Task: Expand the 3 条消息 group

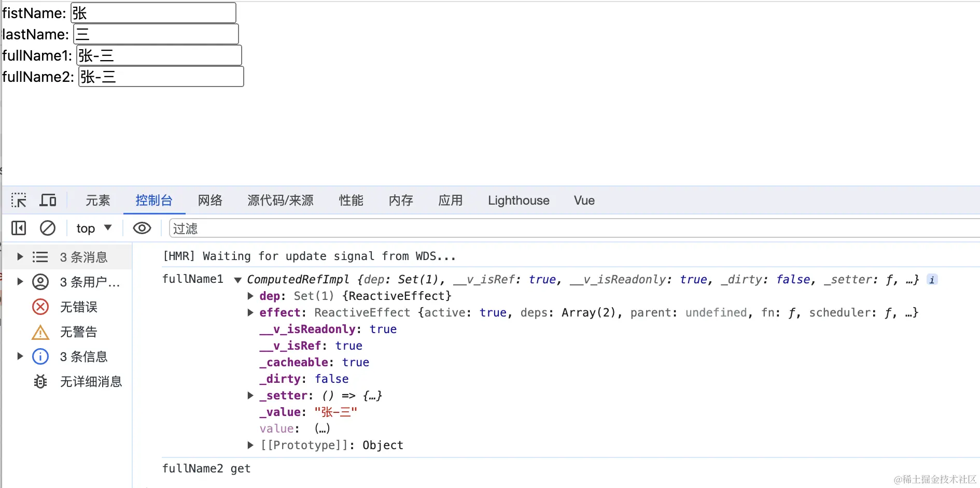Action: [20, 256]
